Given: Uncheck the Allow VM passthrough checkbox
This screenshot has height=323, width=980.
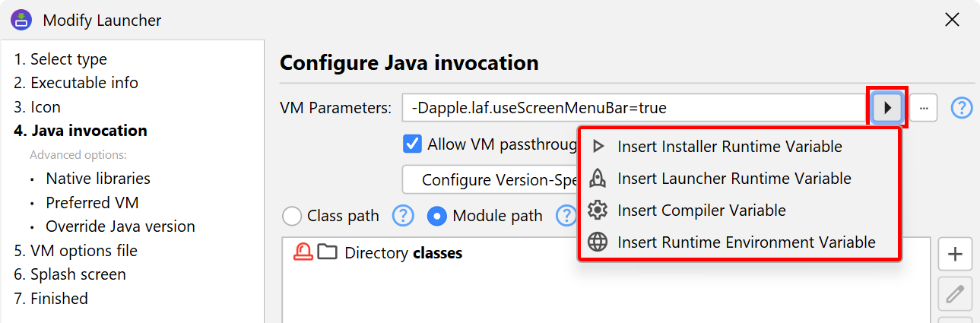Looking at the screenshot, I should point(413,144).
